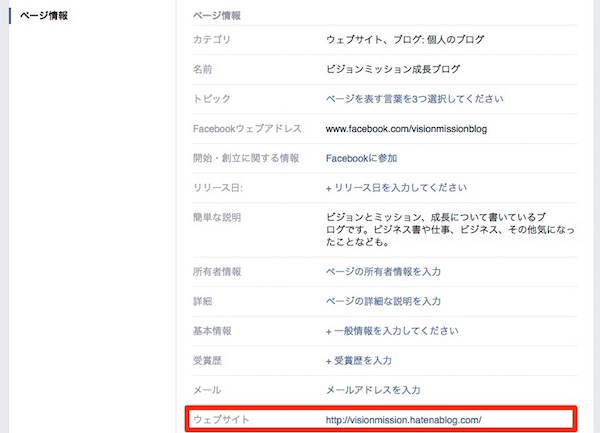The width and height of the screenshot is (600, 433).
Task: Click the Facebookウェブアドレス label
Action: [247, 129]
